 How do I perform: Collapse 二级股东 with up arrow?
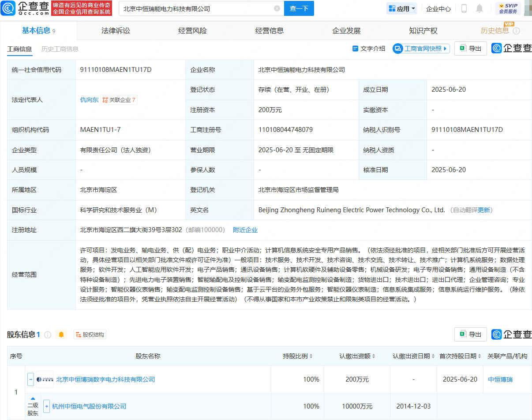[x=33, y=398]
